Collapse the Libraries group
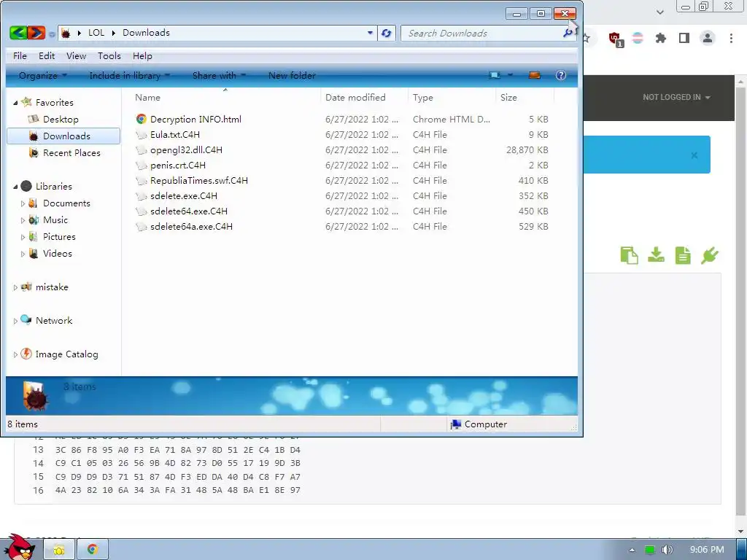The width and height of the screenshot is (747, 560). coord(15,187)
